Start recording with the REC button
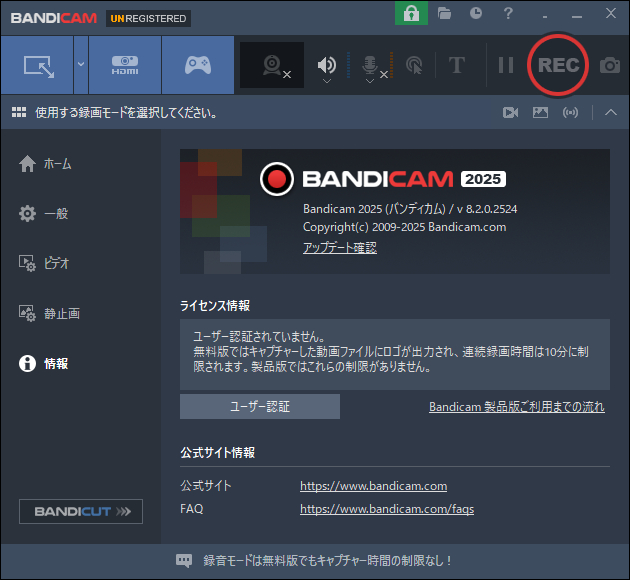This screenshot has width=630, height=580. (558, 65)
